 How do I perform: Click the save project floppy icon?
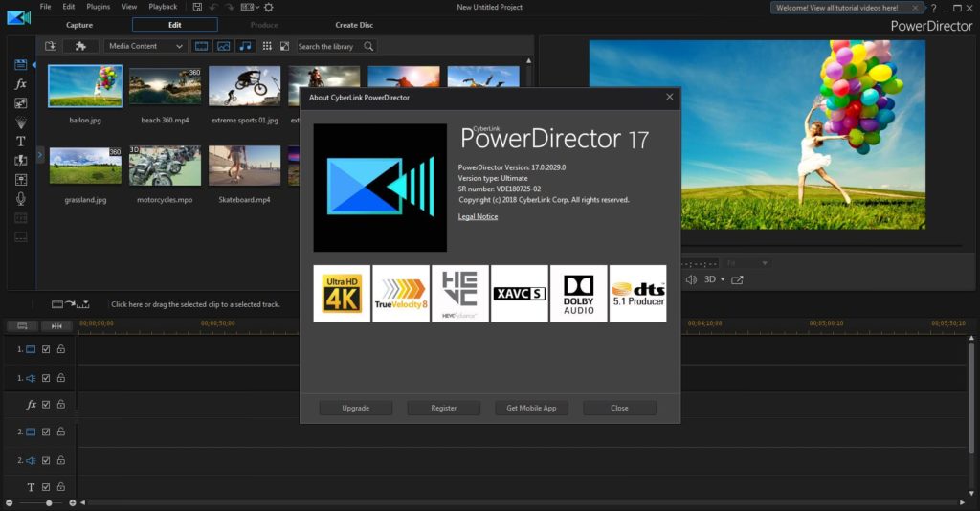[196, 7]
